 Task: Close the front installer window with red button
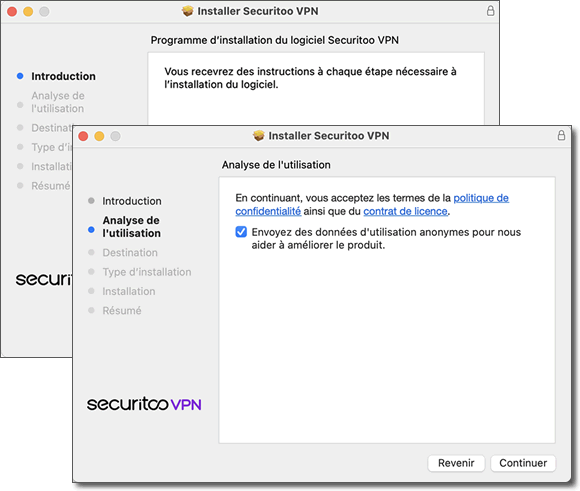coord(83,136)
